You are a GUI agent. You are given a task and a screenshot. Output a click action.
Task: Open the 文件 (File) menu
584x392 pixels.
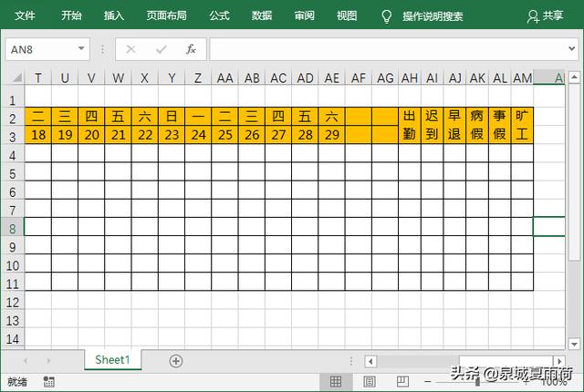[25, 15]
